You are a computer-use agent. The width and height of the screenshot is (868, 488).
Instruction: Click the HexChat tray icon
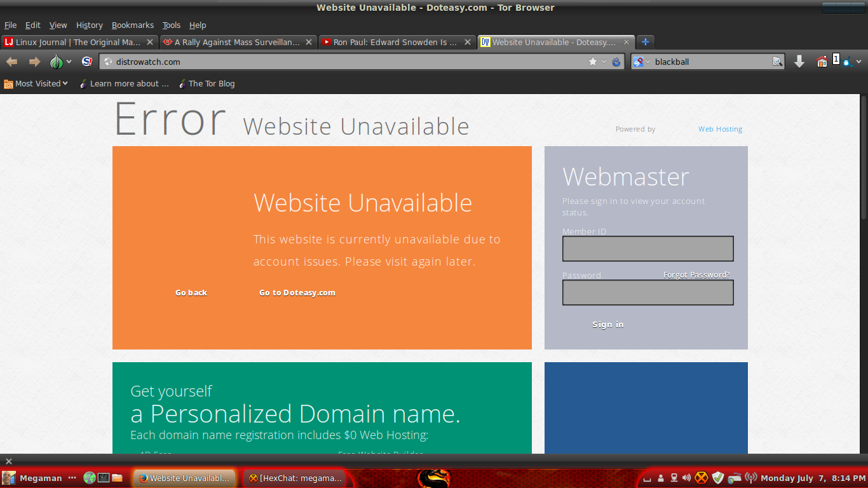click(x=702, y=478)
